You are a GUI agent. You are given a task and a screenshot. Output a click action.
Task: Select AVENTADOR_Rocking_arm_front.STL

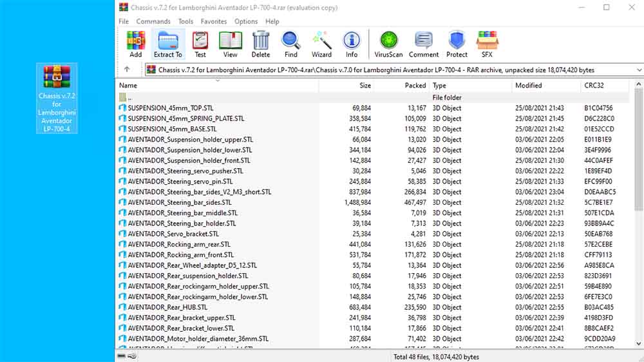pyautogui.click(x=180, y=255)
